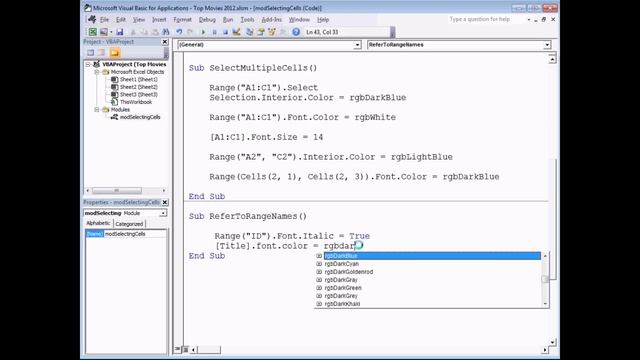
Task: Choose rgbDarkGrey in the autocomplete list
Action: click(428, 296)
